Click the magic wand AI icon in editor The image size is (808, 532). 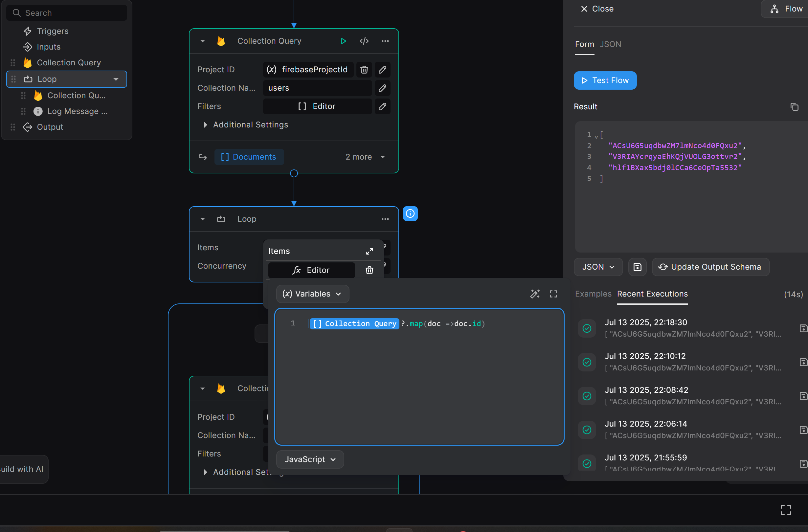(535, 294)
